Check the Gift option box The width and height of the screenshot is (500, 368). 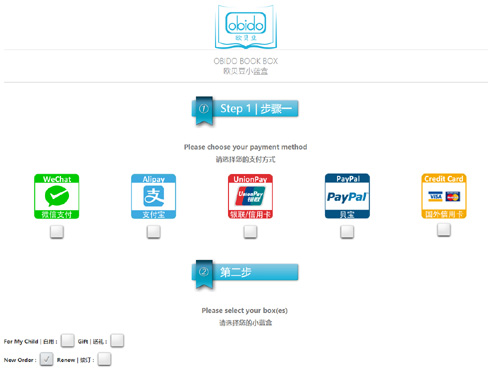tap(117, 341)
